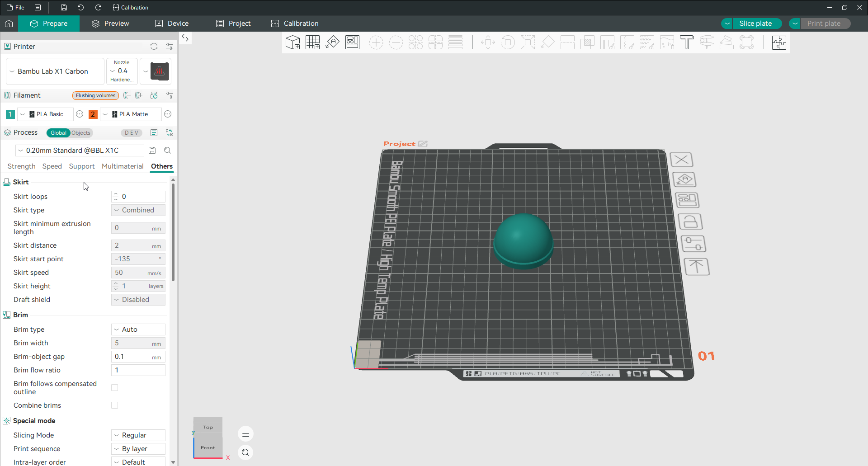868x466 pixels.
Task: Open the Brim type Auto dropdown
Action: 138,329
